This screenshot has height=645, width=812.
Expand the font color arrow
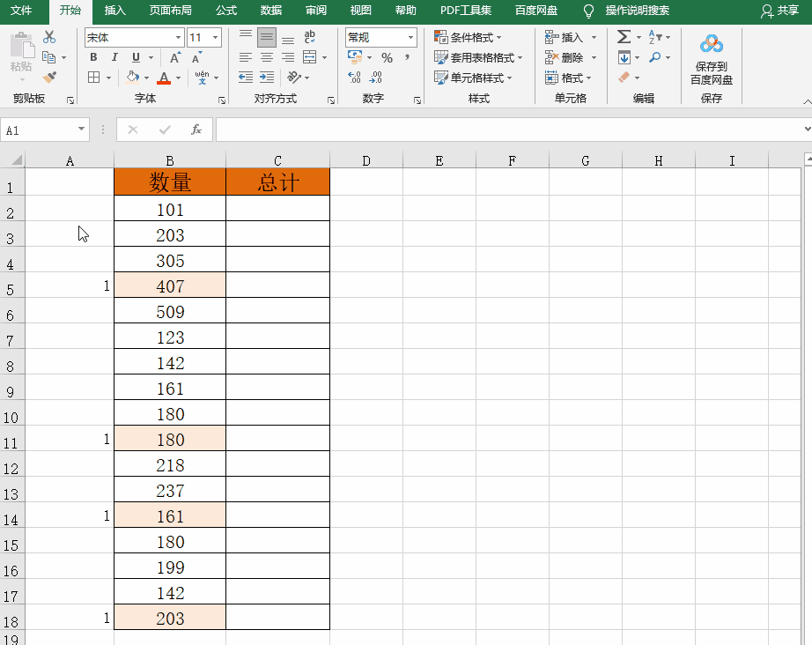(179, 78)
